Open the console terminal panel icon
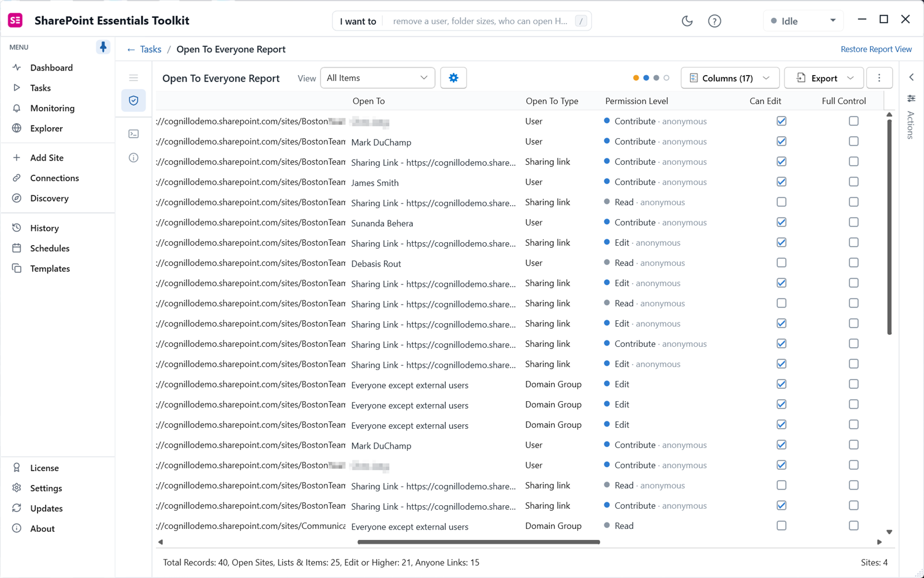The image size is (924, 578). tap(133, 134)
